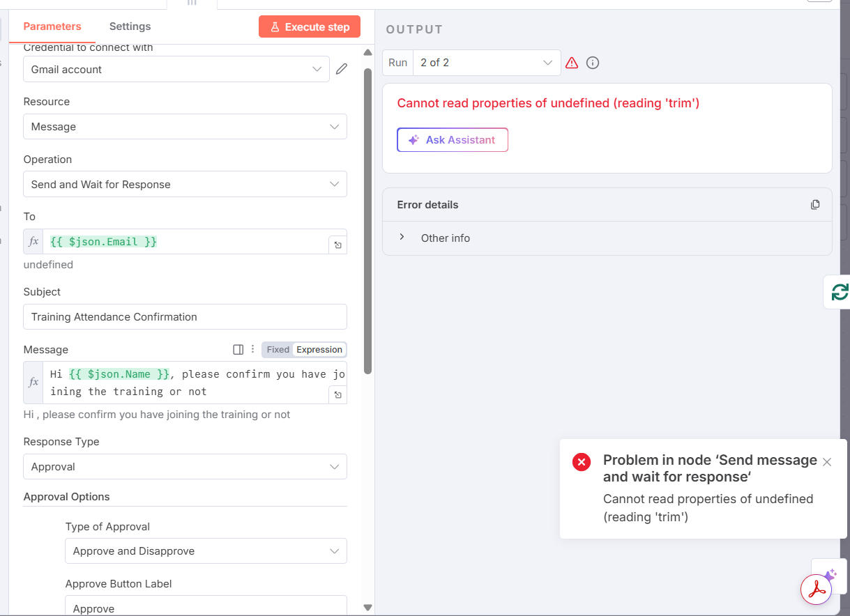The image size is (850, 616).
Task: Open the Operation dropdown
Action: click(185, 185)
